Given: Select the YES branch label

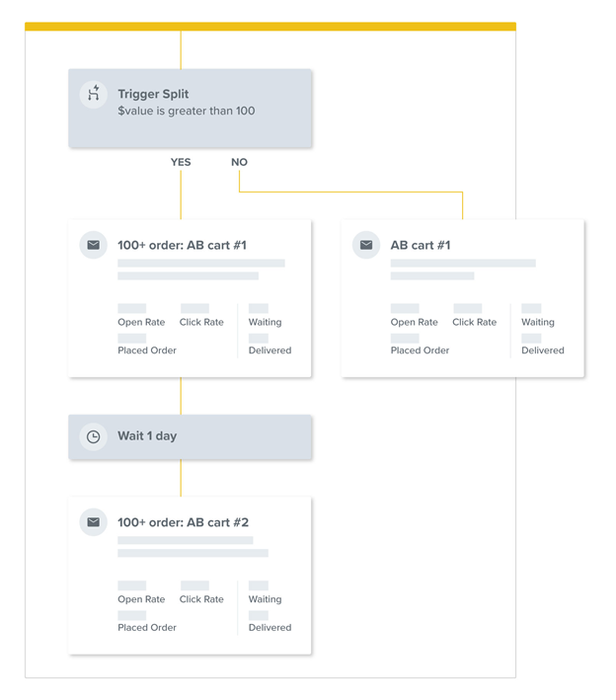Looking at the screenshot, I should click(x=181, y=162).
